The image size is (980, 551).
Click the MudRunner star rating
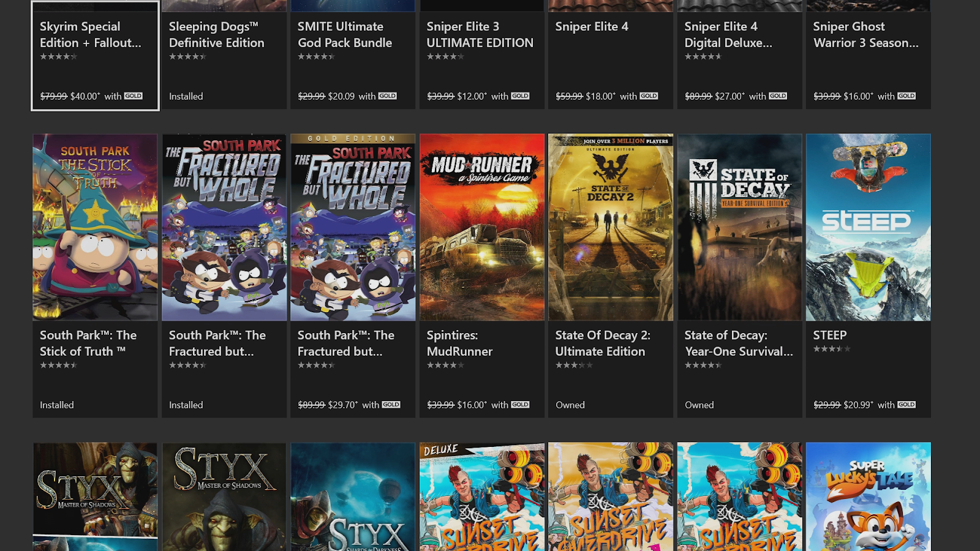click(445, 365)
